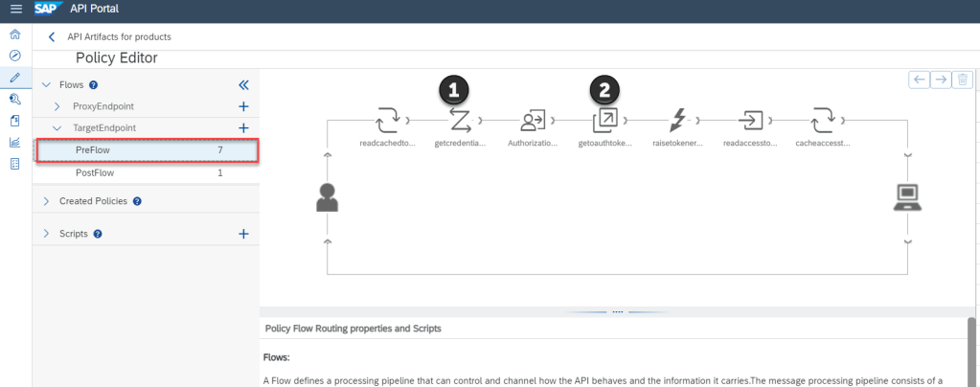Add a new script with plus button
Viewport: 980px width, 387px height.
243,234
